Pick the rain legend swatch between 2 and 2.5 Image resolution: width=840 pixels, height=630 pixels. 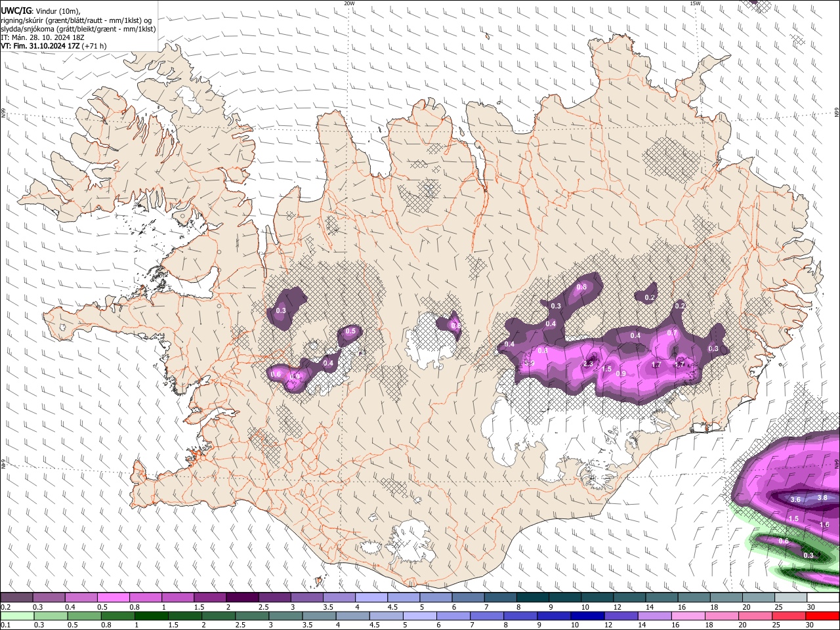(218, 616)
